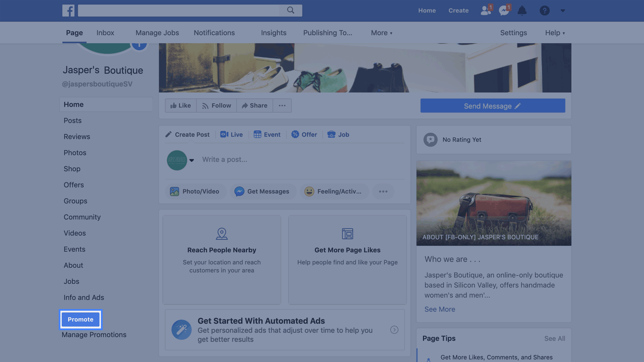
Task: Start a Live video post
Action: click(231, 134)
